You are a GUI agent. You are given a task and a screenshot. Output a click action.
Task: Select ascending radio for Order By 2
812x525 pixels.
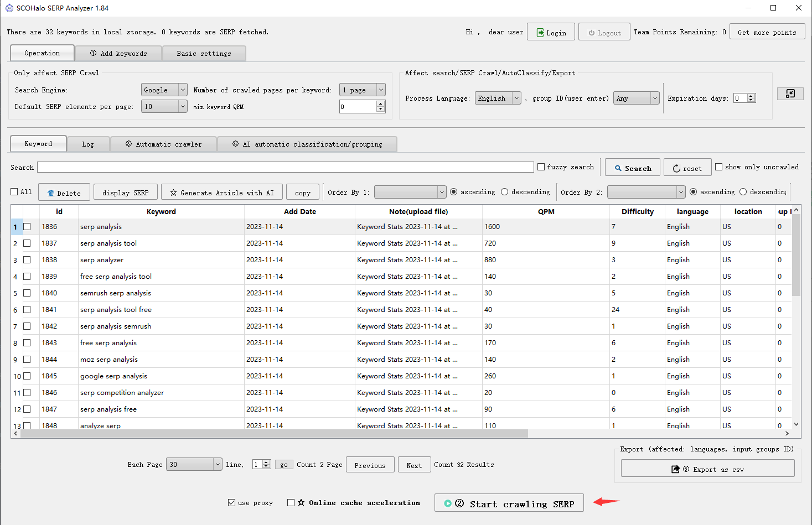click(694, 191)
